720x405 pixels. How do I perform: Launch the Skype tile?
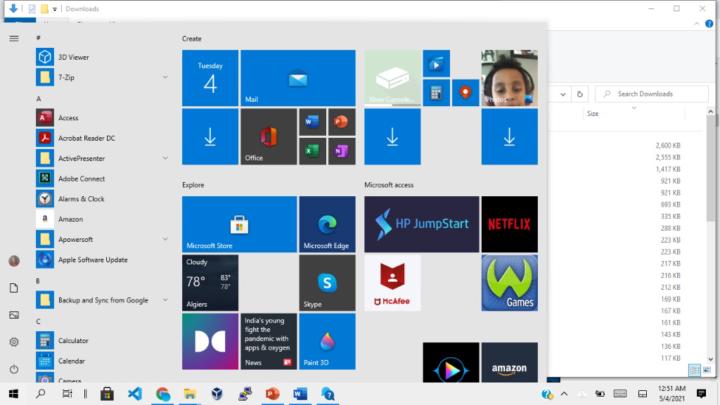tap(327, 283)
